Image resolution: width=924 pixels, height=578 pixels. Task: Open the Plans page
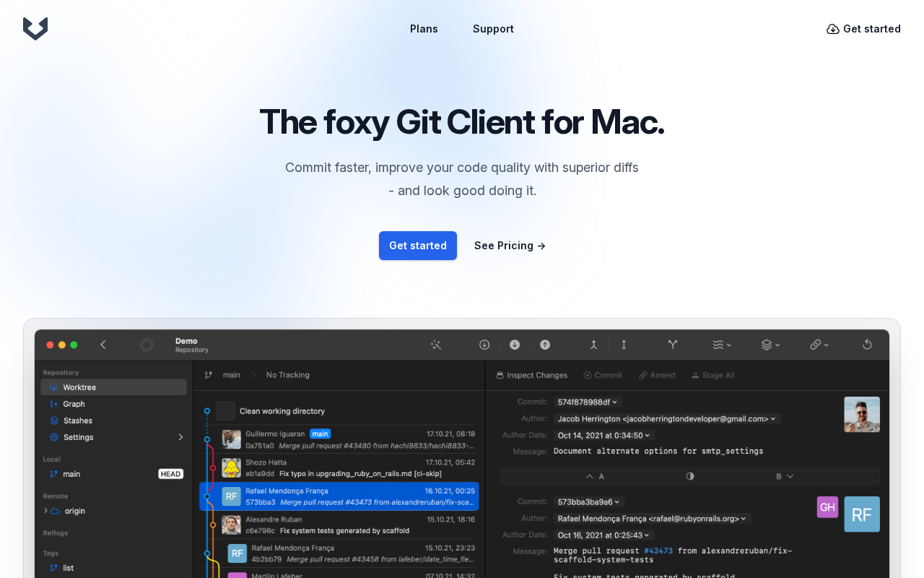[x=424, y=29]
